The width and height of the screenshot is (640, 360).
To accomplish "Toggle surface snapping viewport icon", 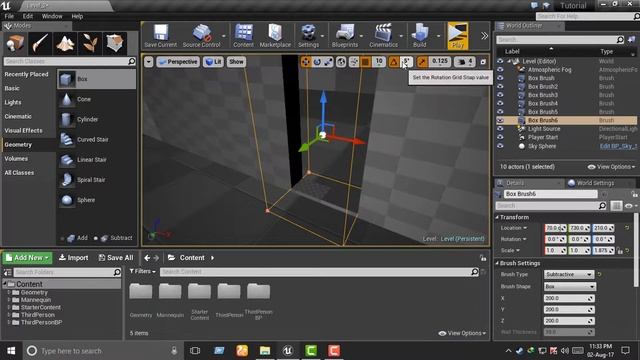I will click(354, 62).
